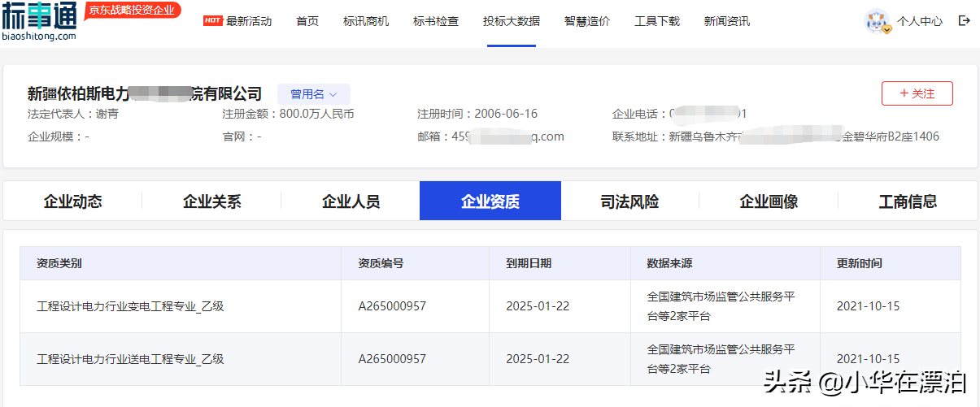980x407 pixels.
Task: Go to 首页 in the navigation
Action: pos(307,21)
